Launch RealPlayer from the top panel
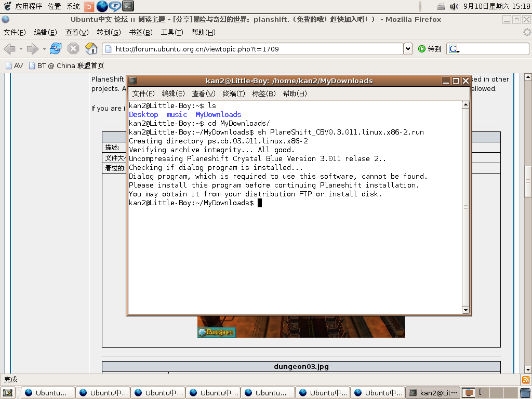 click(x=115, y=6)
